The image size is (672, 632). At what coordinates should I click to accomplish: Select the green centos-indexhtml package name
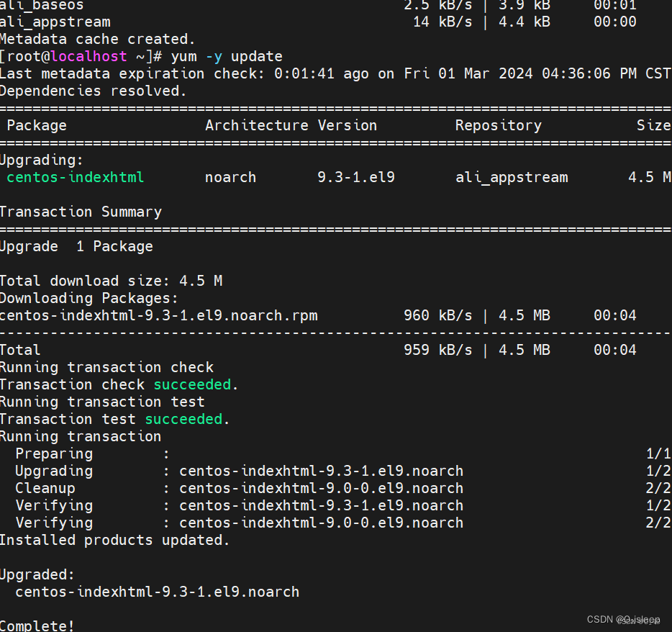click(x=75, y=177)
